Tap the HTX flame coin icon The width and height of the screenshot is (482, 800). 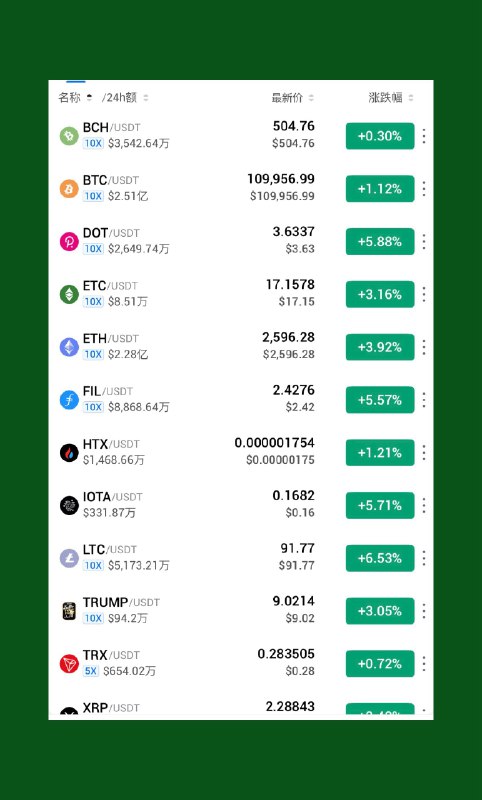(69, 453)
